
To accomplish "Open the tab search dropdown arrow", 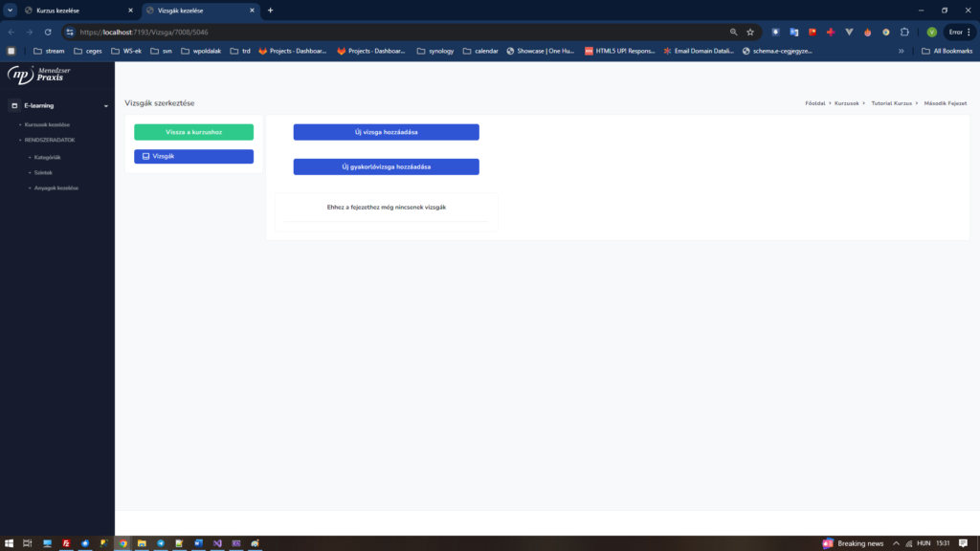I will (x=10, y=11).
